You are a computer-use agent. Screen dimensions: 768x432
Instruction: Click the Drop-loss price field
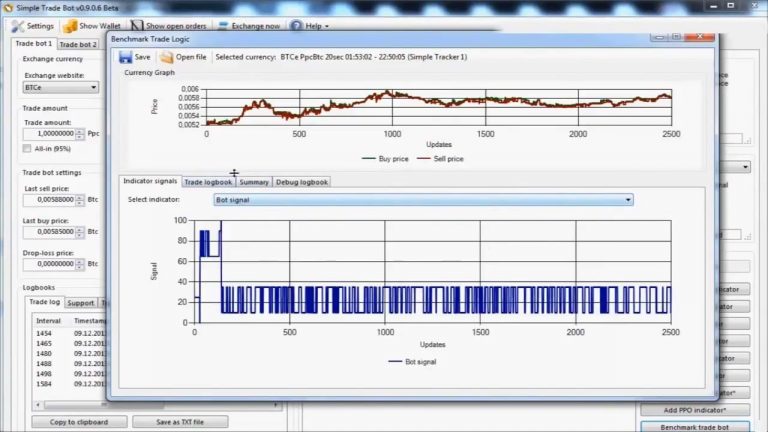tap(49, 264)
